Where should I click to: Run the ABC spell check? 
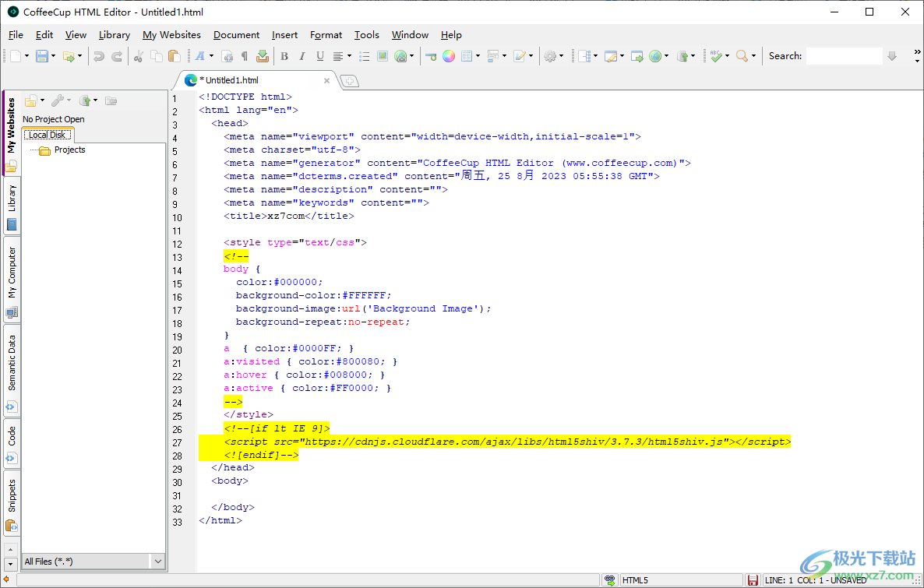tap(716, 56)
